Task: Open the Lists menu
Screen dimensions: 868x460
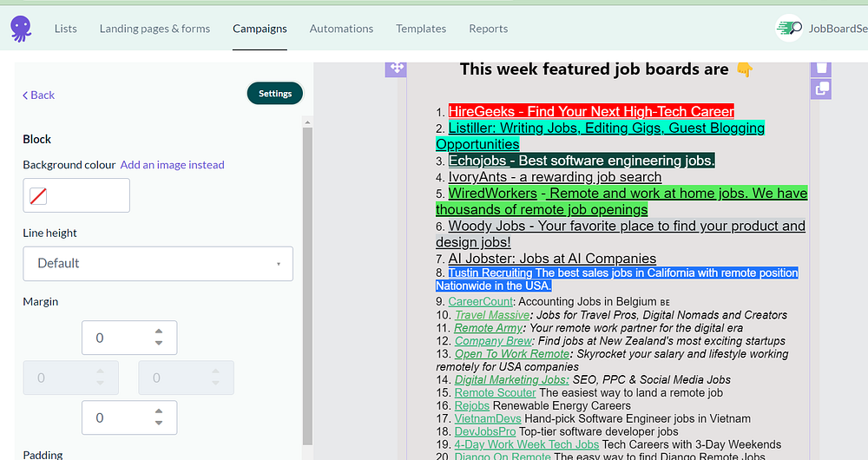Action: [65, 29]
